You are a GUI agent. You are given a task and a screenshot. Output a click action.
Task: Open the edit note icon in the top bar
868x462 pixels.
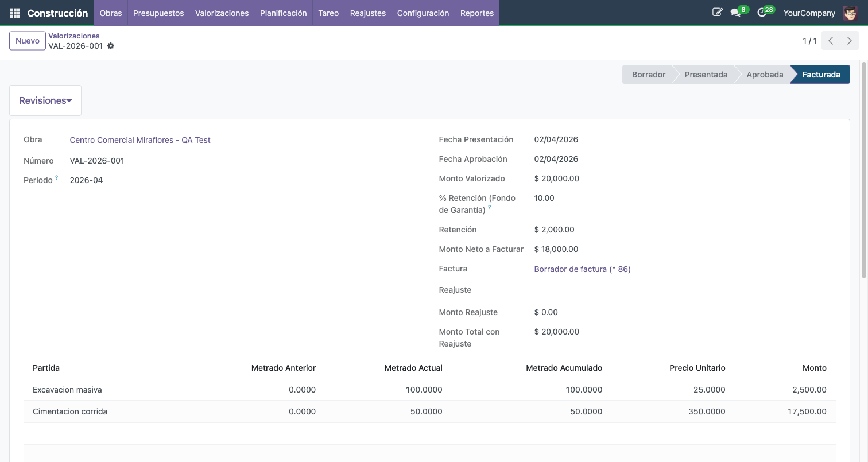[717, 13]
